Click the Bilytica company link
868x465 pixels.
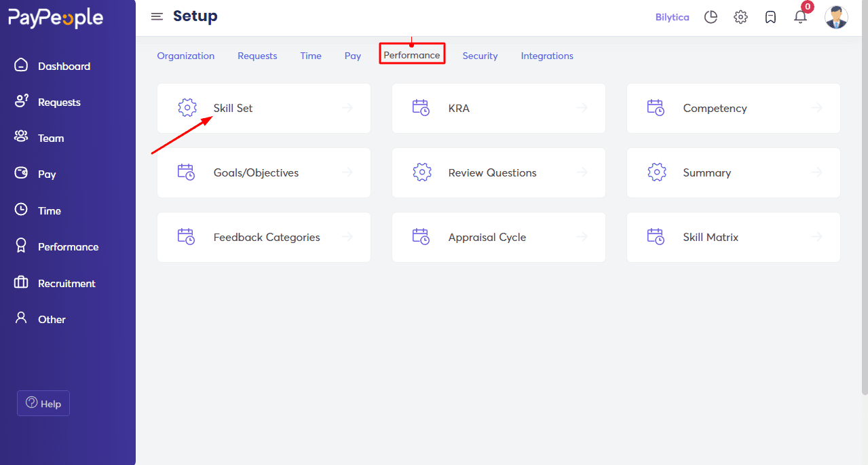pos(673,17)
